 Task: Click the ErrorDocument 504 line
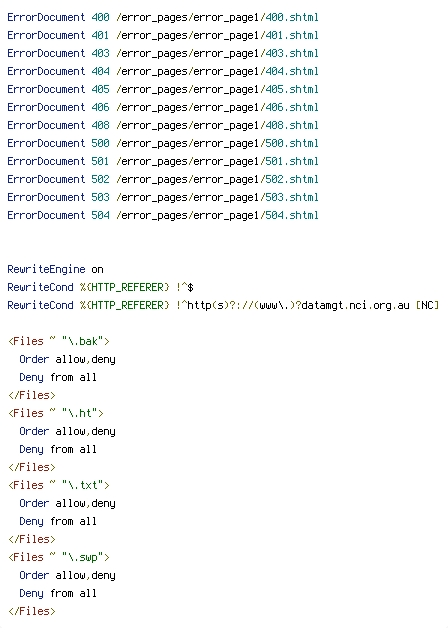pos(163,215)
